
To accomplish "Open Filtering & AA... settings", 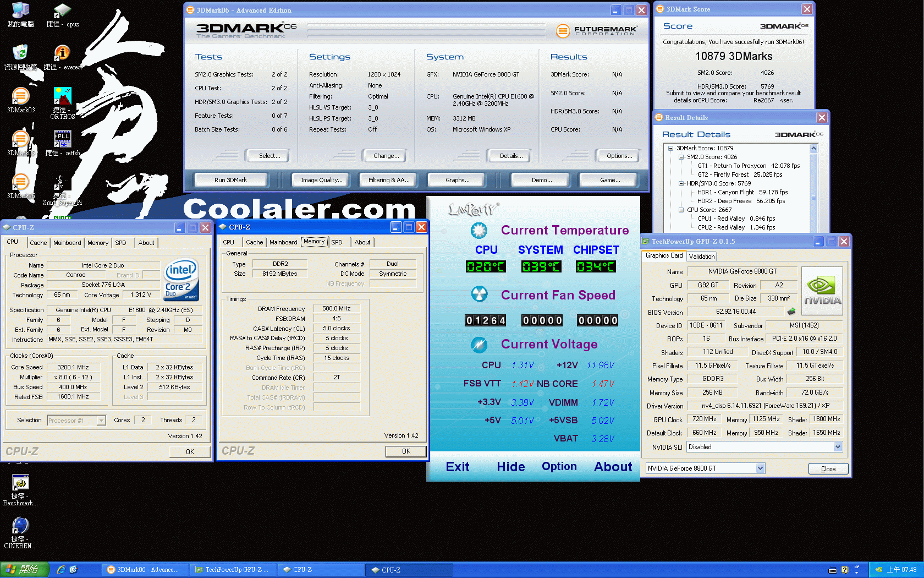I will 389,180.
